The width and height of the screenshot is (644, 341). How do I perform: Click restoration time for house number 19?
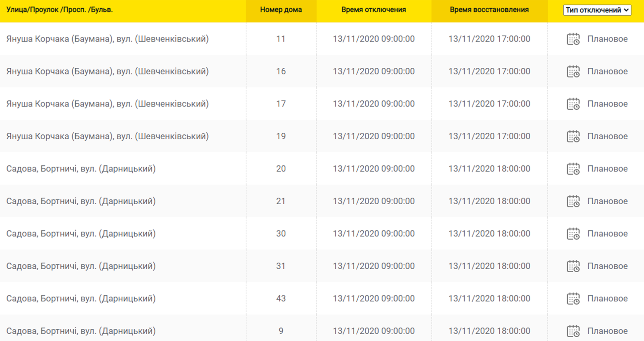pos(489,136)
